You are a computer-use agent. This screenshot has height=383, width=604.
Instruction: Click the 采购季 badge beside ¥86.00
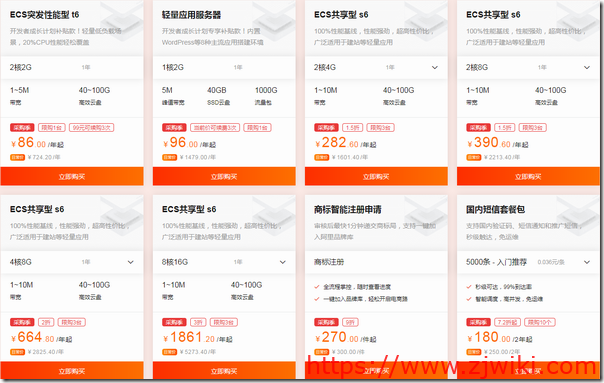pyautogui.click(x=22, y=128)
